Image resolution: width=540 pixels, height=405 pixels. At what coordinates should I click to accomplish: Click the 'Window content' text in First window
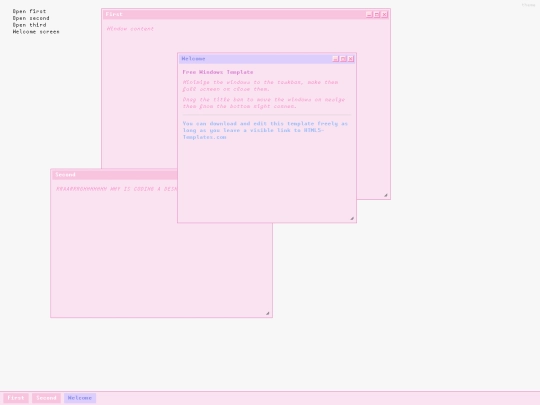tap(130, 29)
